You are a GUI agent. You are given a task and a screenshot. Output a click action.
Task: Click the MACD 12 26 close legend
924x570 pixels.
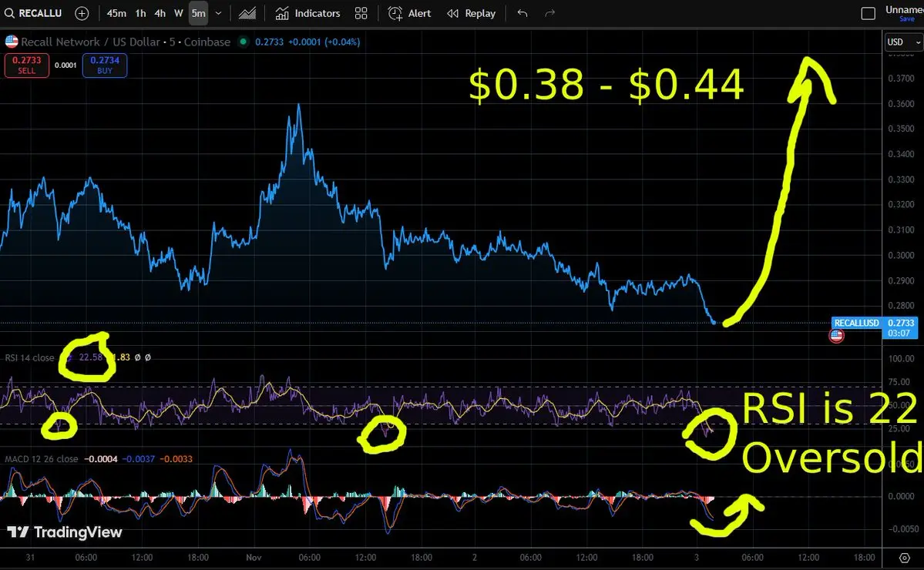42,459
